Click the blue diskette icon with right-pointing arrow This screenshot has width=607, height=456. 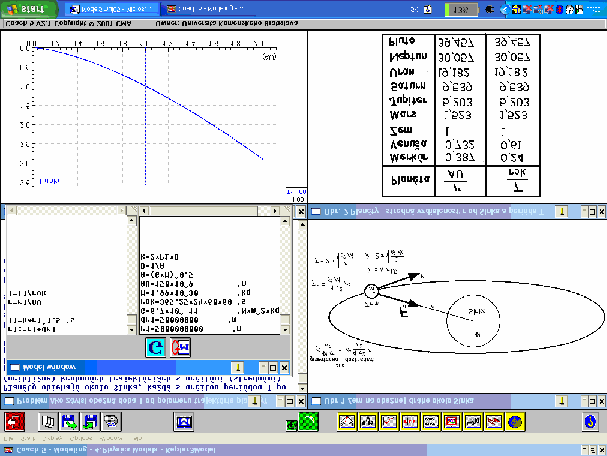pyautogui.click(x=69, y=422)
